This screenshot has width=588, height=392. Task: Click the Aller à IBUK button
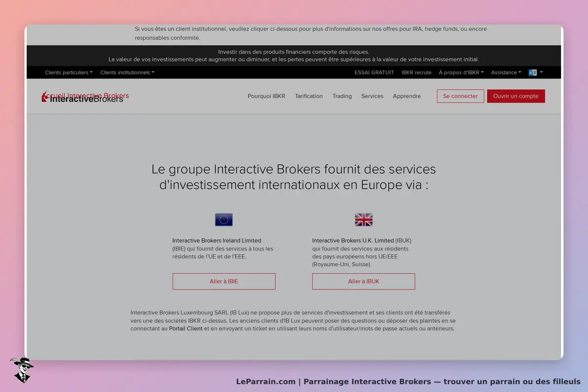[364, 281]
